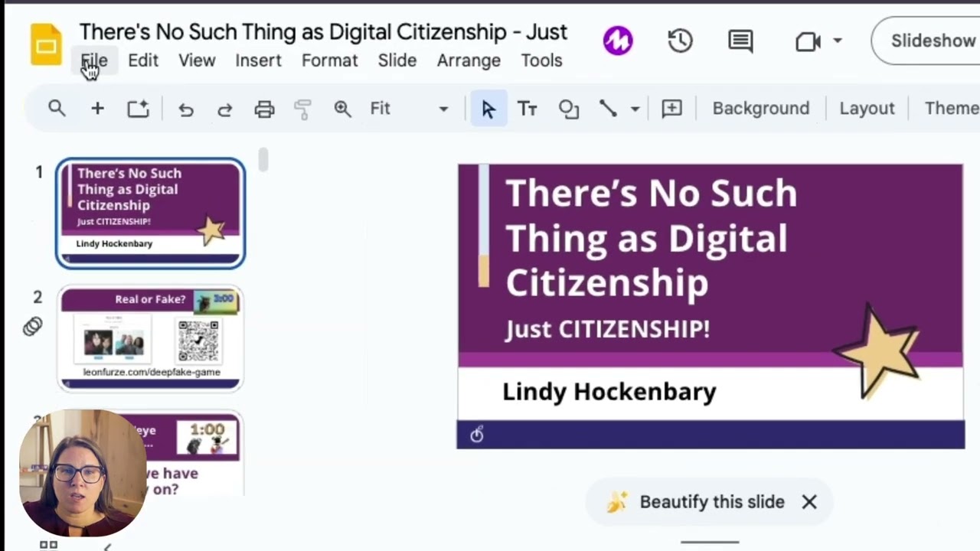Open the View menu
The image size is (980, 551).
tap(197, 60)
